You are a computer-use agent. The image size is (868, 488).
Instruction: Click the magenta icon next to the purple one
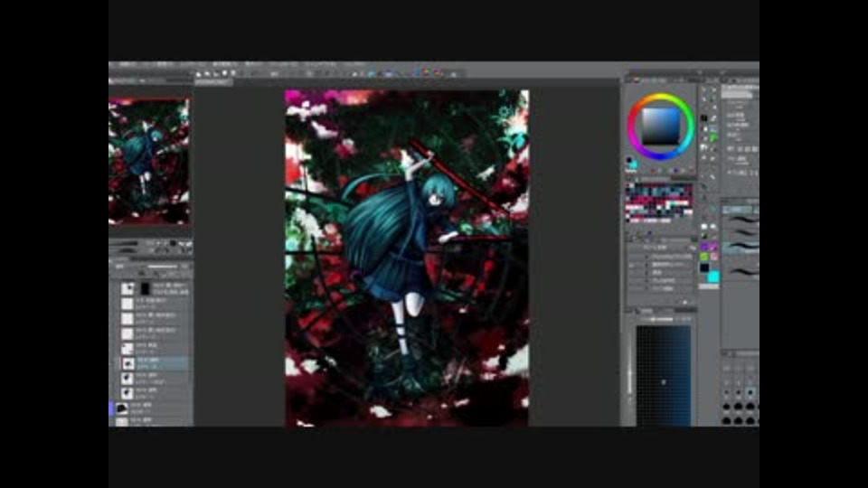[x=713, y=247]
